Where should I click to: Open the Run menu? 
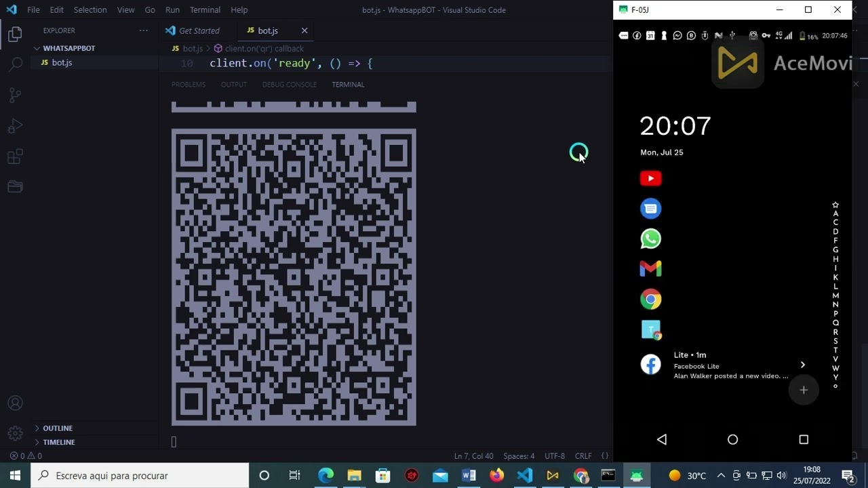click(x=172, y=9)
